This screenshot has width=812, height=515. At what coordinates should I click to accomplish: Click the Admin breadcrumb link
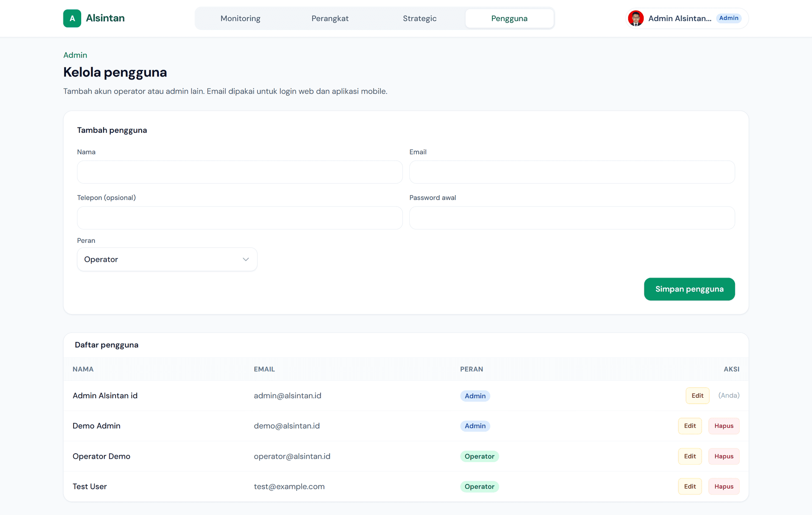click(75, 55)
